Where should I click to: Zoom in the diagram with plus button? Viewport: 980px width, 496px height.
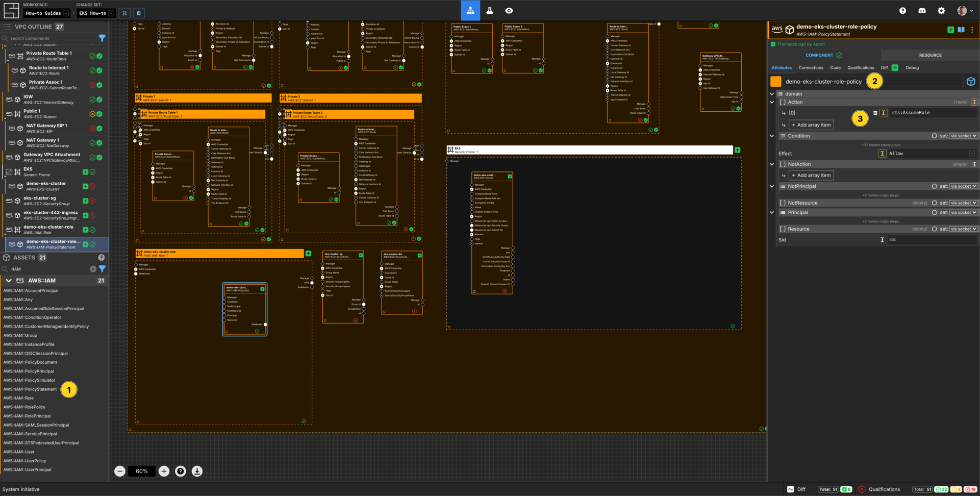[x=164, y=471]
